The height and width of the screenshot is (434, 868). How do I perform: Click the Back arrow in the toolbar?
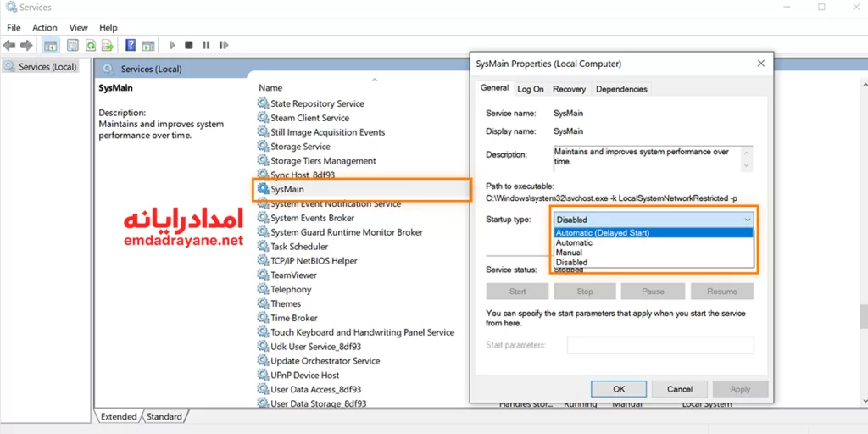[x=9, y=45]
